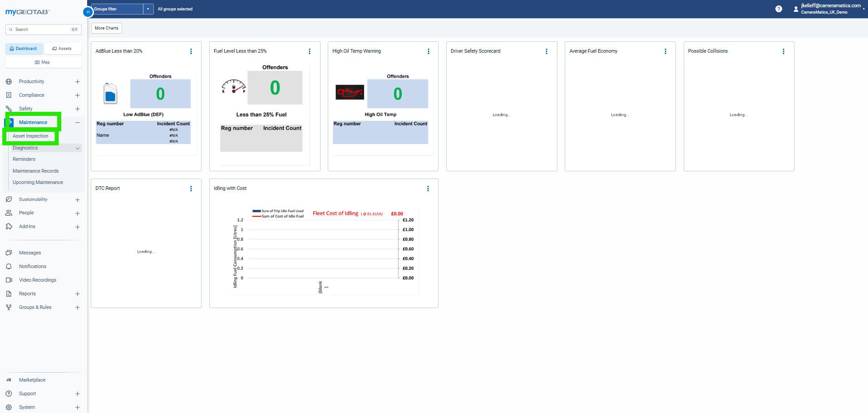
Task: Collapse the sidebar with the double-chevron button
Action: pos(88,12)
